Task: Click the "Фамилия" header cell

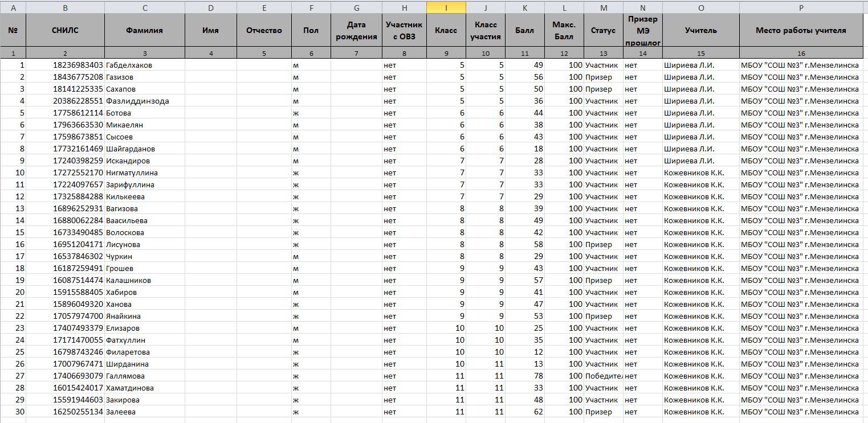Action: 144,31
